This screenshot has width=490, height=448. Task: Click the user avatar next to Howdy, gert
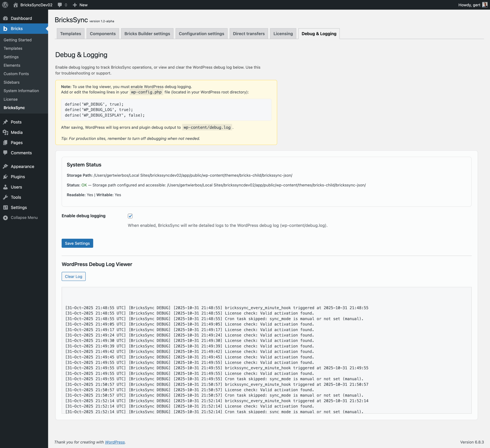485,5
